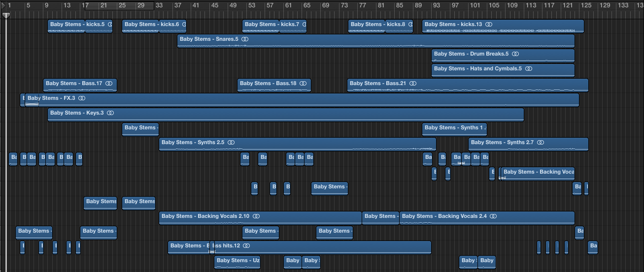Click the stereo icon on Keys.3 region
This screenshot has height=272, width=644.
(110, 113)
